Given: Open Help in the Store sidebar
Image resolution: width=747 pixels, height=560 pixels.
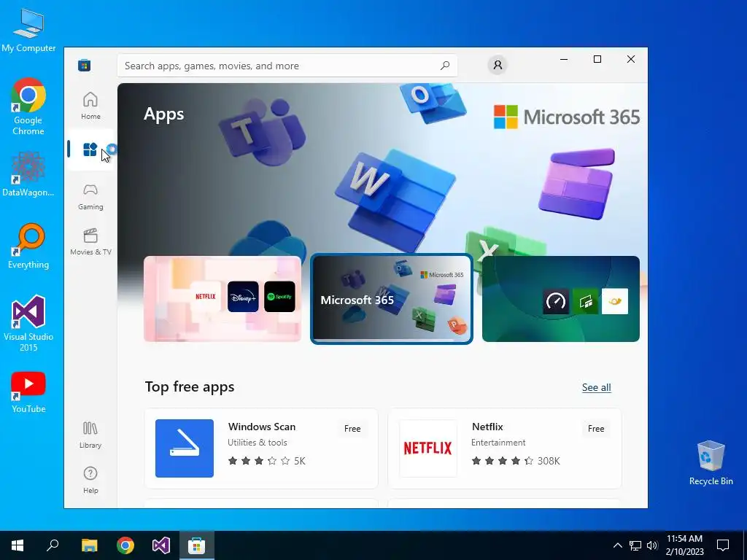Looking at the screenshot, I should (90, 480).
